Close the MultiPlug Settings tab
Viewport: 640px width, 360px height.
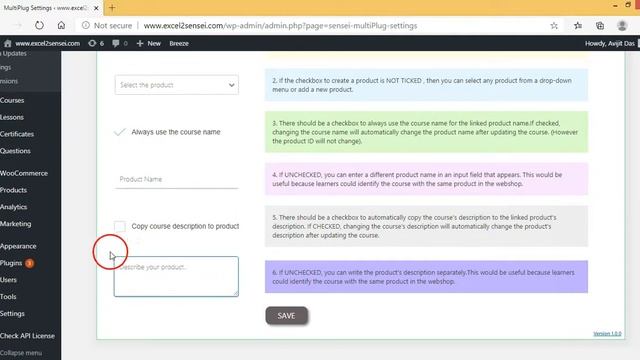click(x=96, y=8)
